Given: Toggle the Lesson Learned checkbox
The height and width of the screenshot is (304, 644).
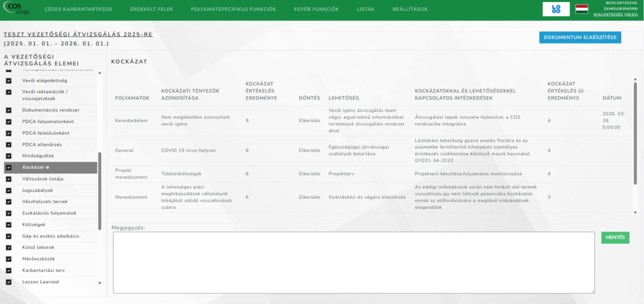Looking at the screenshot, I should 9,282.
